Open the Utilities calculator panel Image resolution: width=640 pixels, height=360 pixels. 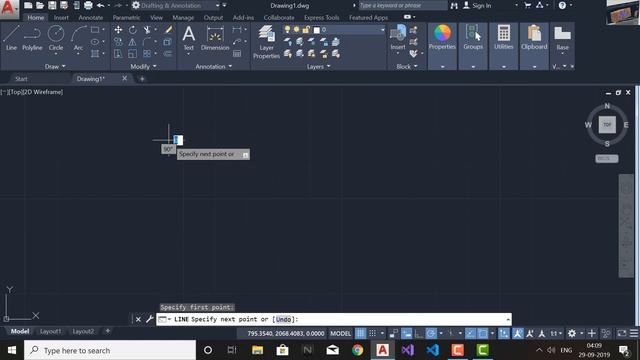pos(504,38)
